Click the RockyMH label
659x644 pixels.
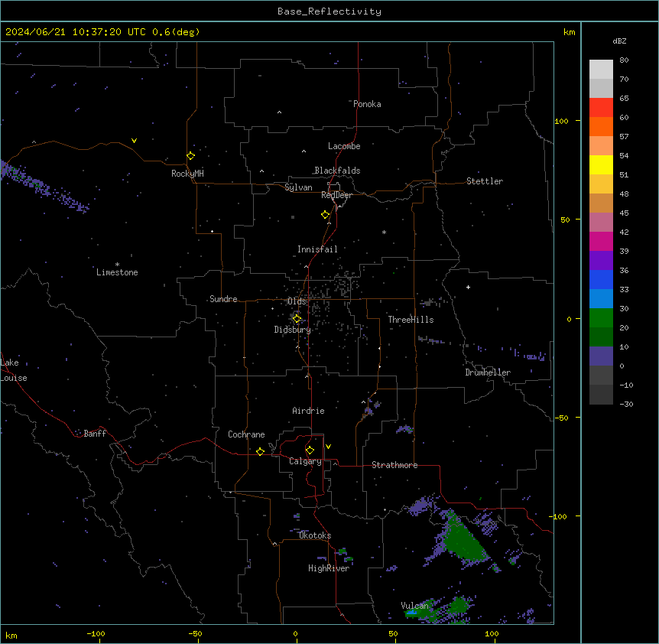187,174
